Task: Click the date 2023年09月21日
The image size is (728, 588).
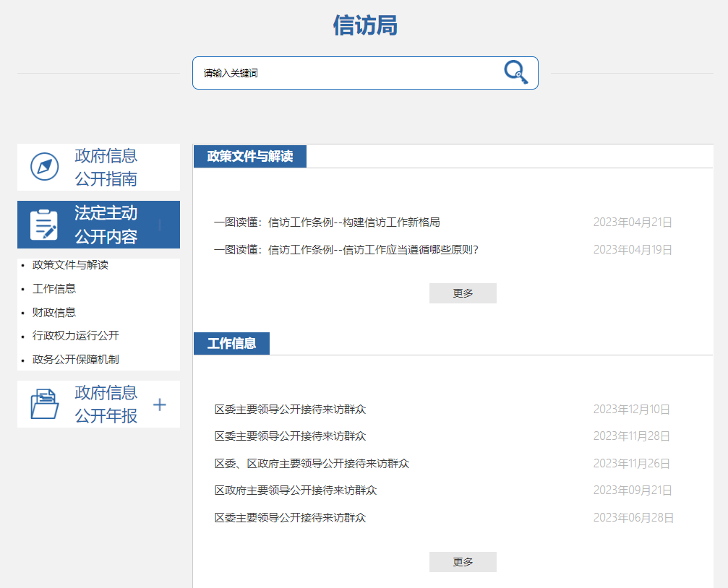Action: (x=633, y=490)
